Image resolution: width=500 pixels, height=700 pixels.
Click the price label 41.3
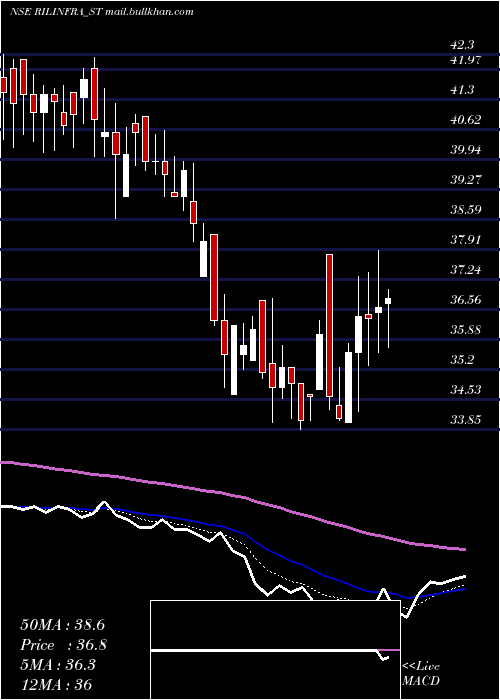[x=462, y=90]
